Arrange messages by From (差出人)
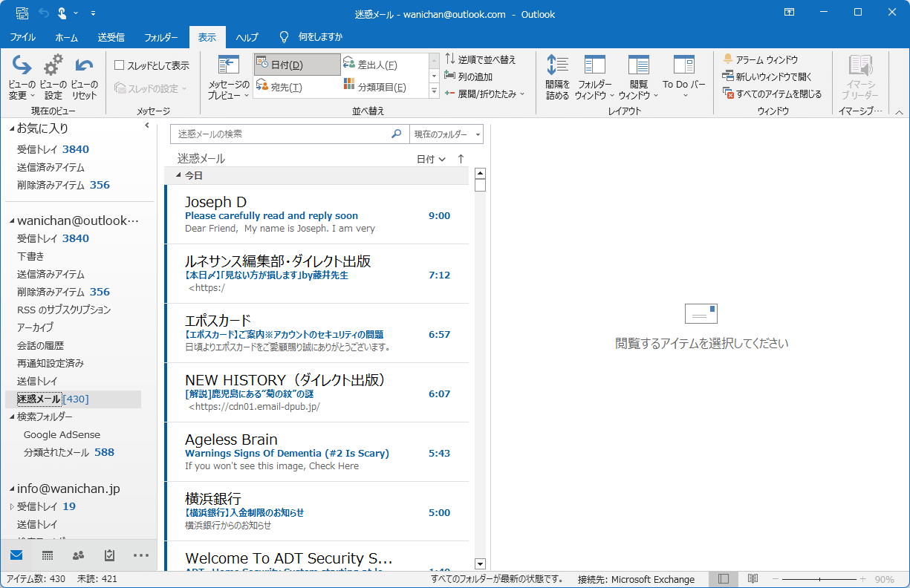This screenshot has width=910, height=588. [x=384, y=65]
